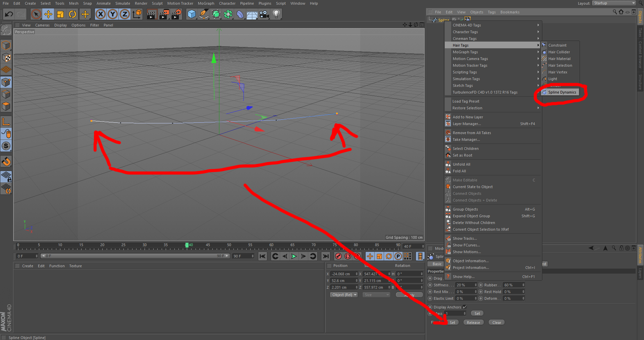Click Object Manager search icon
This screenshot has height=340, width=644.
tap(614, 12)
